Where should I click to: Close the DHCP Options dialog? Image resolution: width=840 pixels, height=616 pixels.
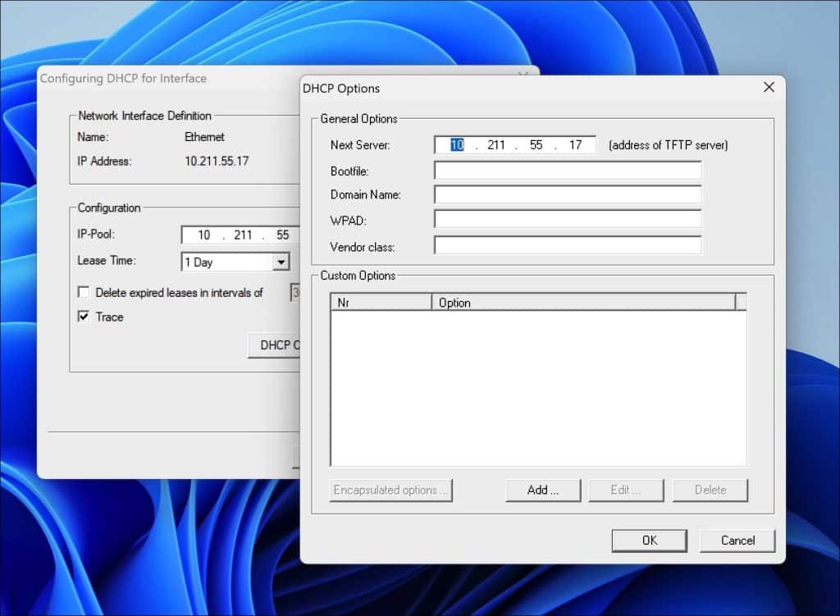[x=769, y=87]
